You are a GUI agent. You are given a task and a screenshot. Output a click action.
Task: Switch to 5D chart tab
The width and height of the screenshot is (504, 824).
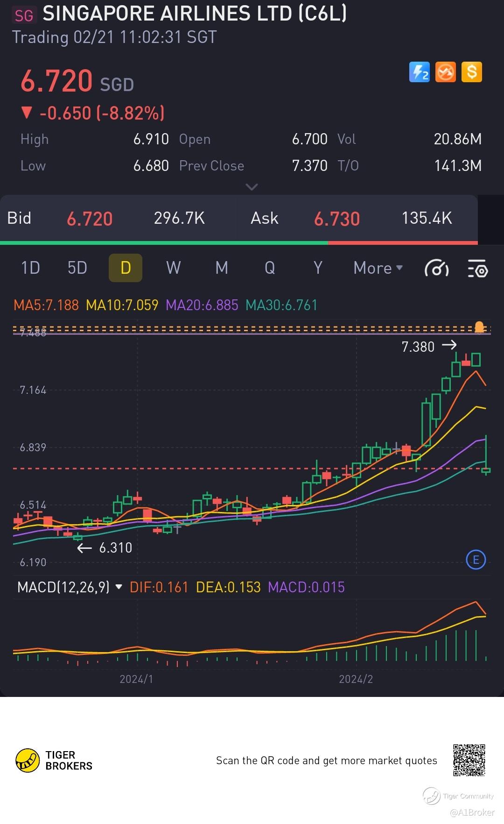77,268
